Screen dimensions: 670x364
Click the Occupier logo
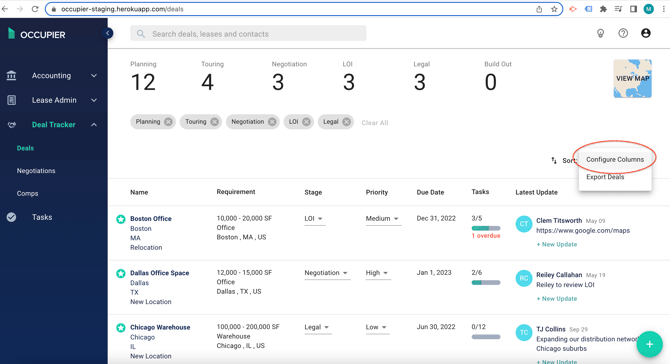(37, 34)
